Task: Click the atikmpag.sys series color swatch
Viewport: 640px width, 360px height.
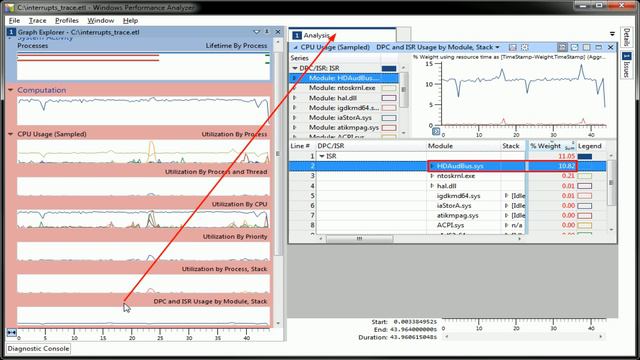Action: coord(389,127)
